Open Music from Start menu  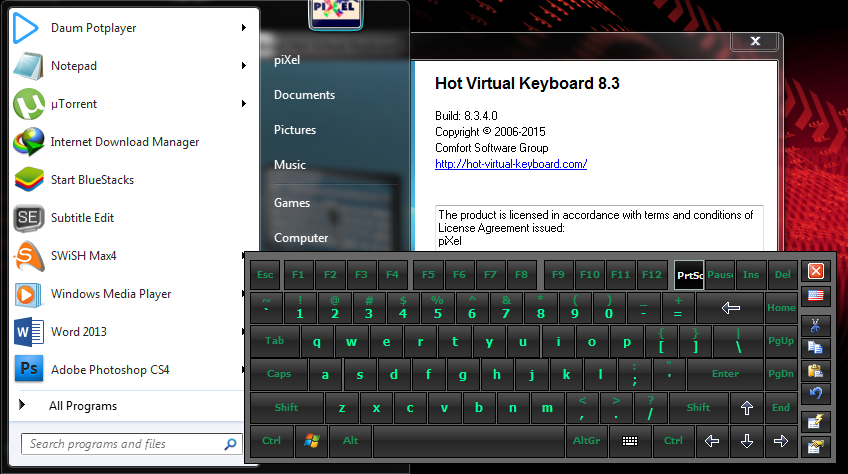[x=290, y=165]
